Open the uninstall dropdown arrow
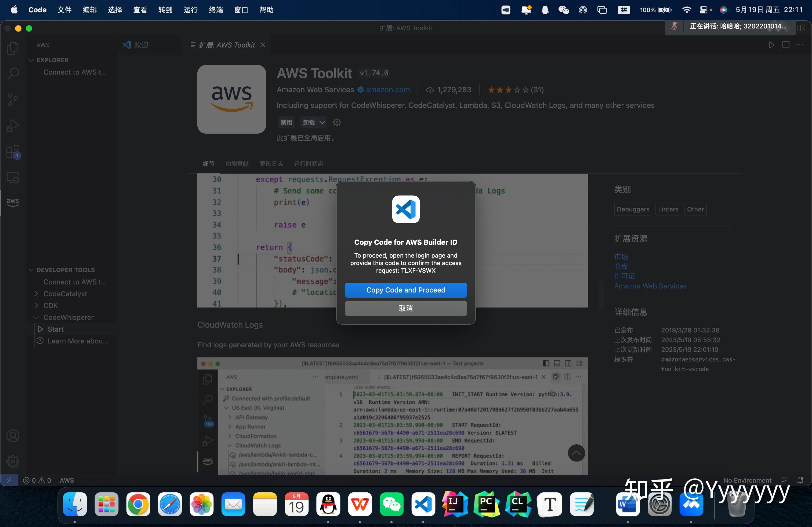 click(x=322, y=122)
